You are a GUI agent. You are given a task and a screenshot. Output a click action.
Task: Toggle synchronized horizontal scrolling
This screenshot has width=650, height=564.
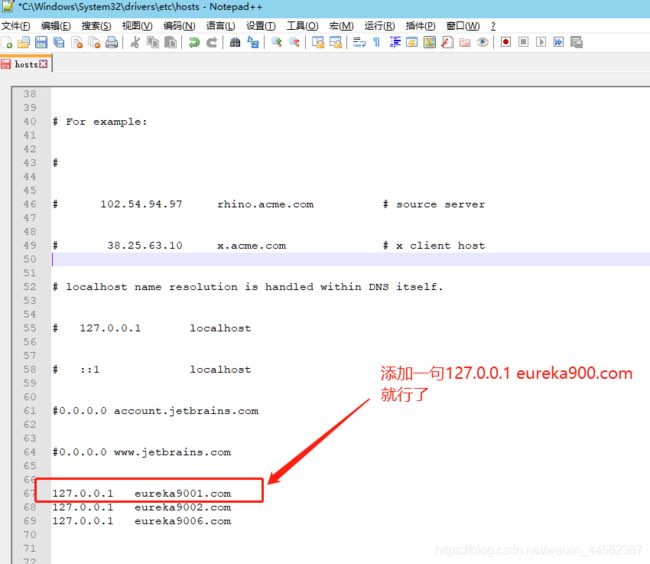point(335,42)
